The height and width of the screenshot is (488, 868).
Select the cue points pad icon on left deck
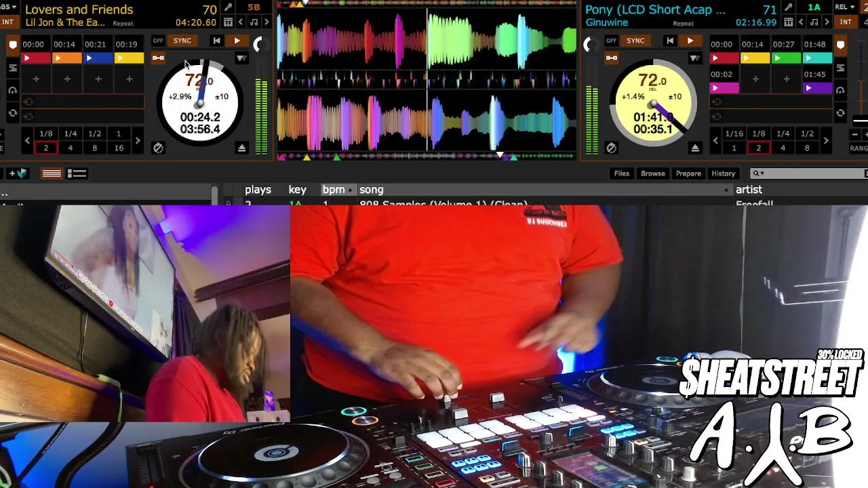pyautogui.click(x=13, y=45)
